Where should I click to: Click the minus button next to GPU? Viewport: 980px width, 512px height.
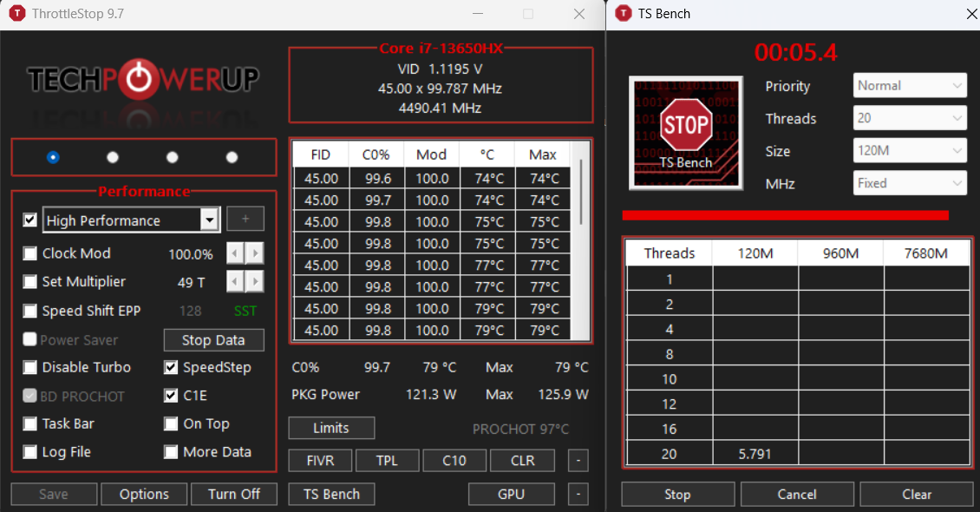(578, 494)
